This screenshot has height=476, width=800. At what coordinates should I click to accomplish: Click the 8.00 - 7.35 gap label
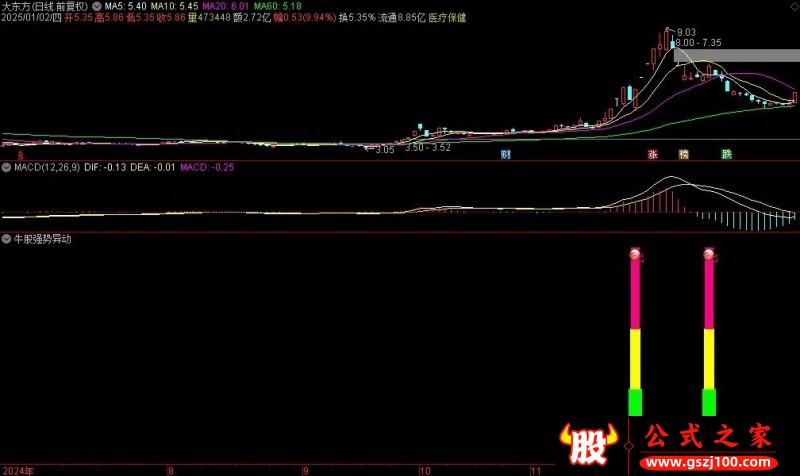pos(698,43)
